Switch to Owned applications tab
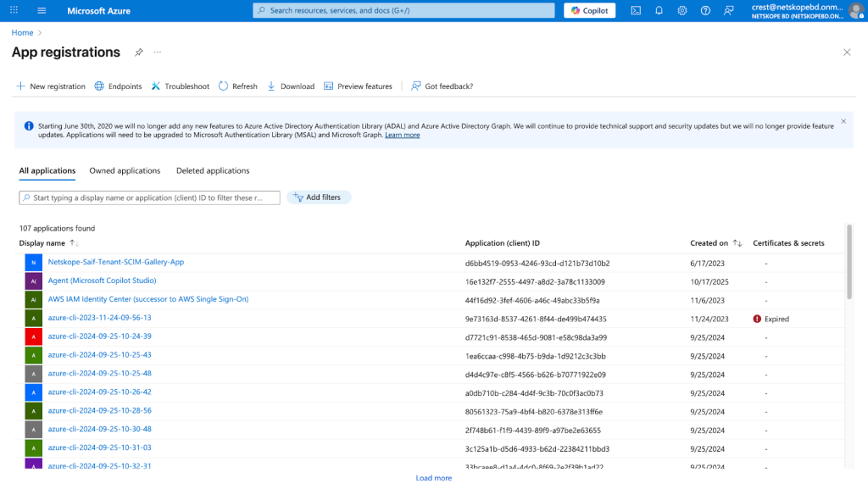The image size is (868, 489). coord(125,171)
